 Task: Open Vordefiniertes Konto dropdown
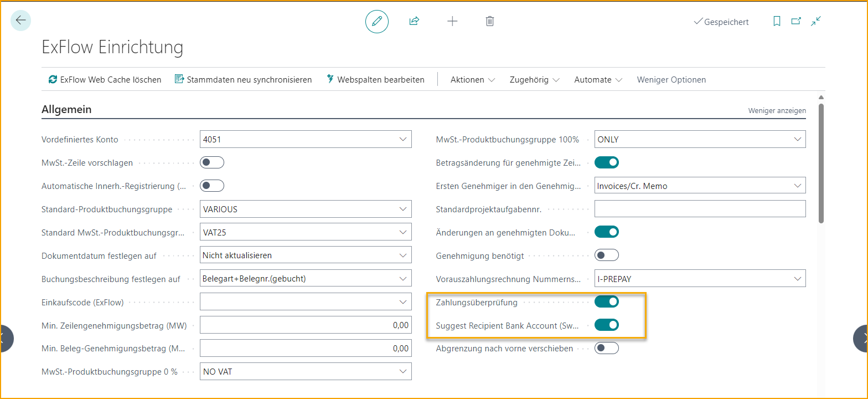pos(403,139)
